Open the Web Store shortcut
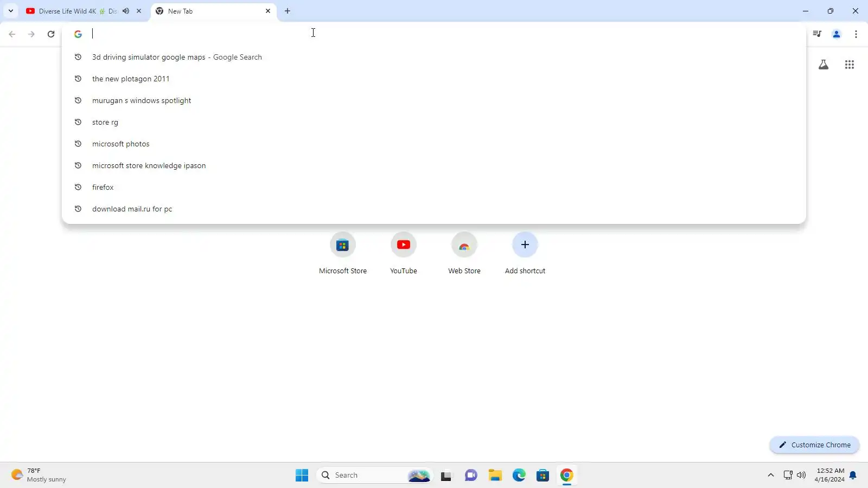868x488 pixels. [464, 253]
